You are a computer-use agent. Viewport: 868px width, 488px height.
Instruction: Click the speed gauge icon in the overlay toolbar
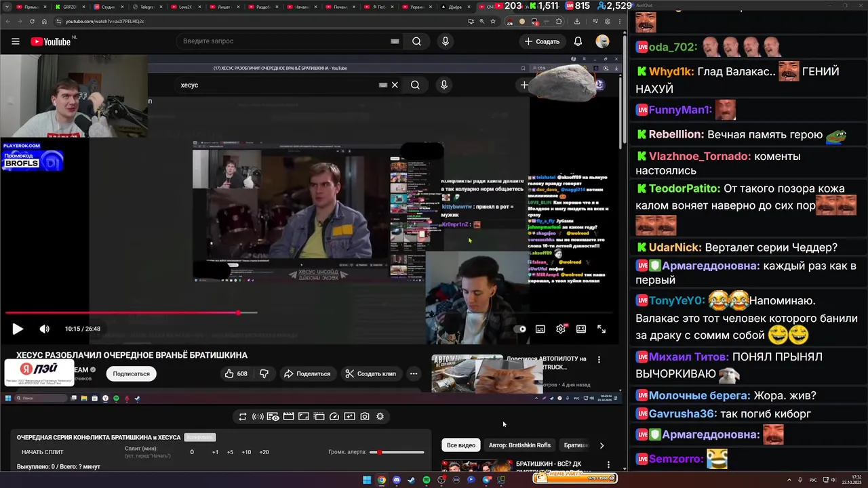coord(334,417)
